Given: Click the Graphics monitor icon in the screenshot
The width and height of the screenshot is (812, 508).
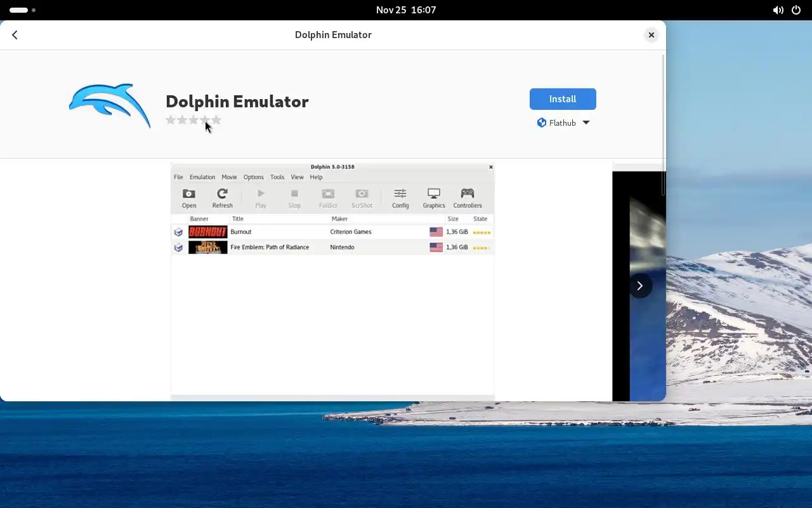Looking at the screenshot, I should (434, 194).
